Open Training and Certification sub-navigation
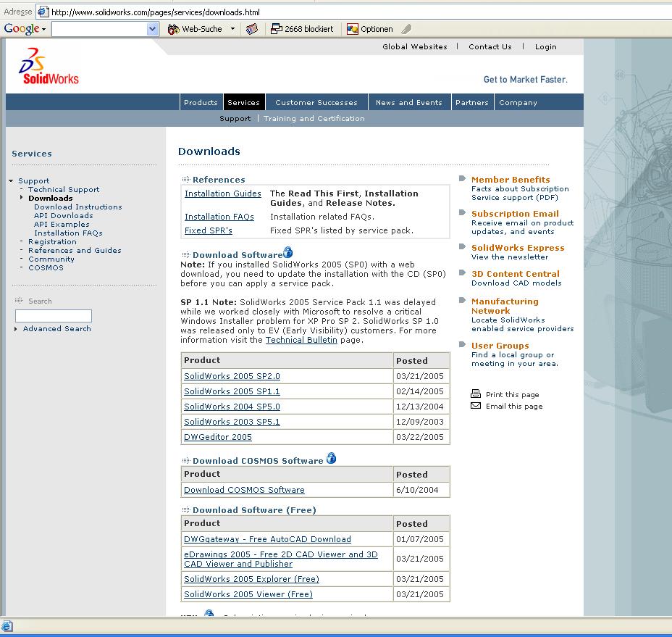This screenshot has height=637, width=672. [314, 118]
